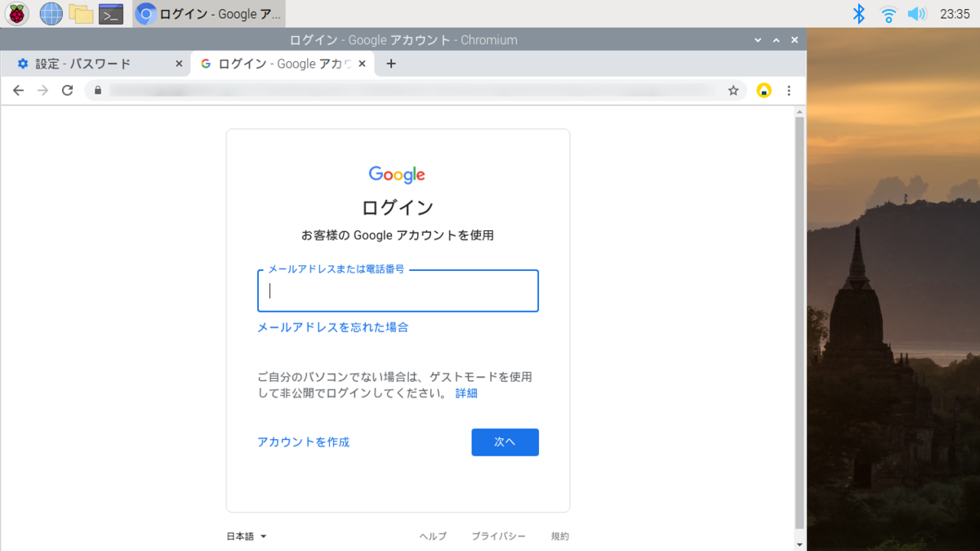The image size is (980, 551).
Task: Go back with the browser back arrow
Action: [18, 91]
